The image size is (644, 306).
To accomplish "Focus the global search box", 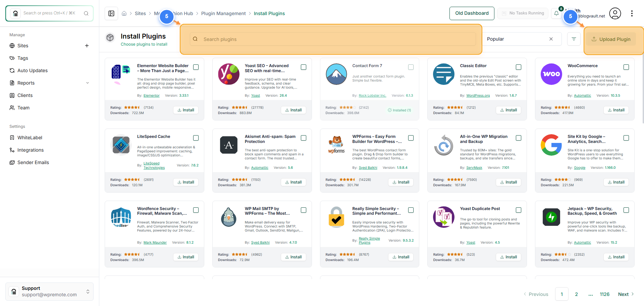I will [49, 13].
